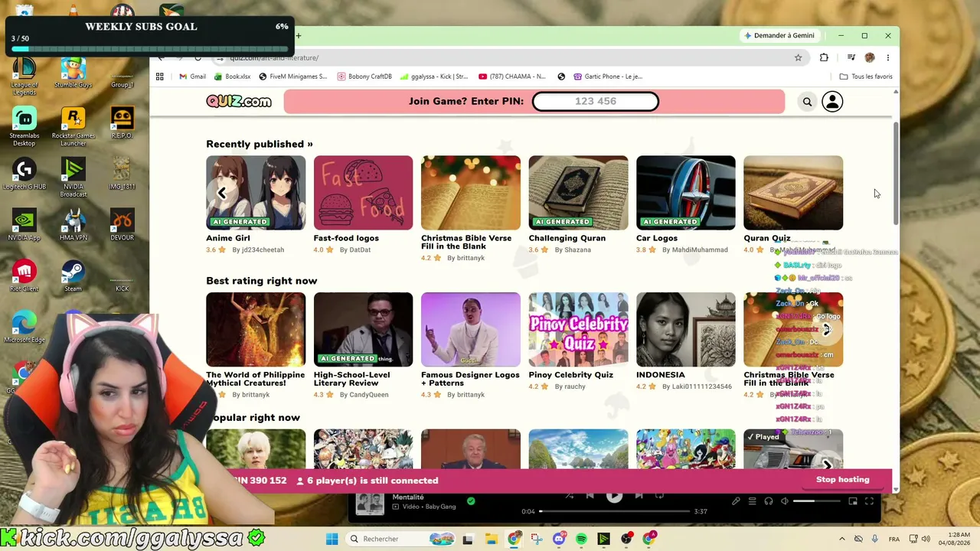Screen dimensions: 980x551
Task: Open the Car Logos quiz thumbnail
Action: point(685,193)
